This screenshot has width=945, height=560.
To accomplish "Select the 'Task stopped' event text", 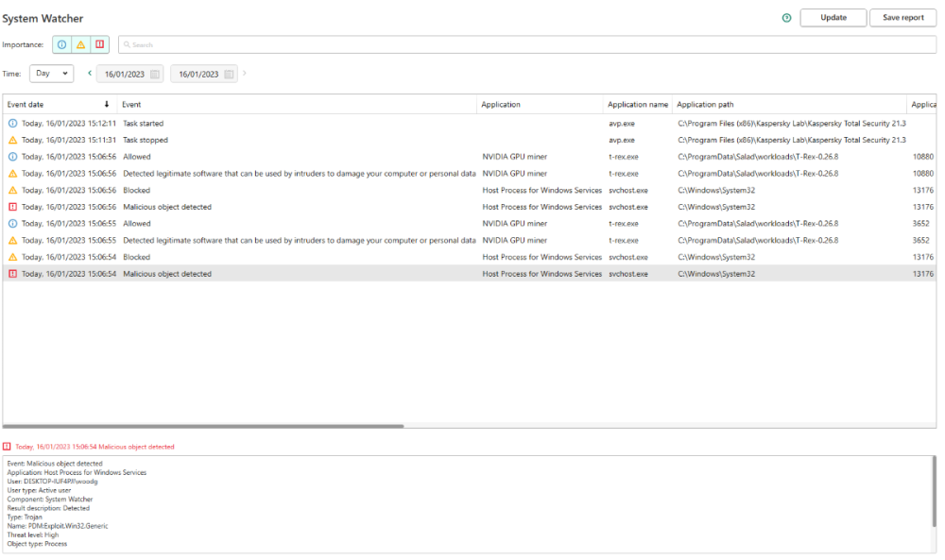I will pyautogui.click(x=146, y=141).
